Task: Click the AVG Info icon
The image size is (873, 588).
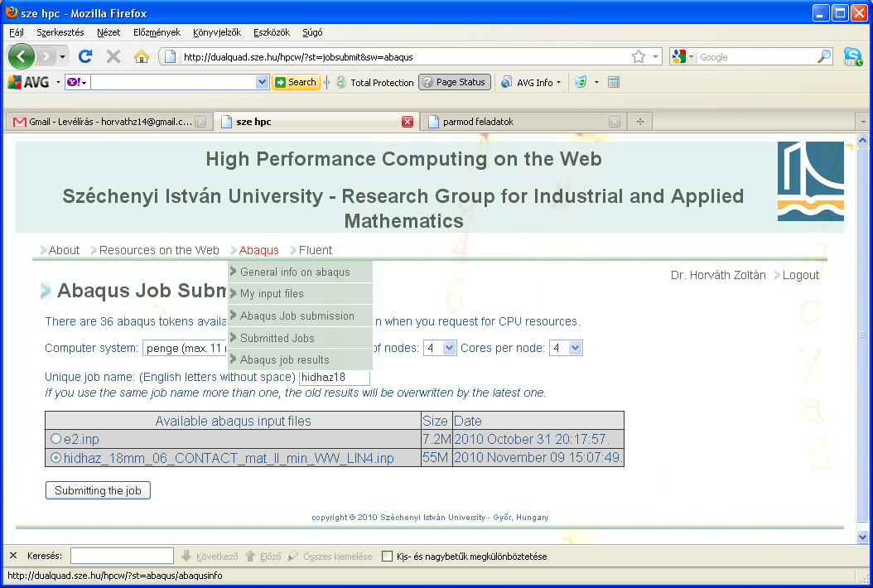Action: (x=506, y=83)
